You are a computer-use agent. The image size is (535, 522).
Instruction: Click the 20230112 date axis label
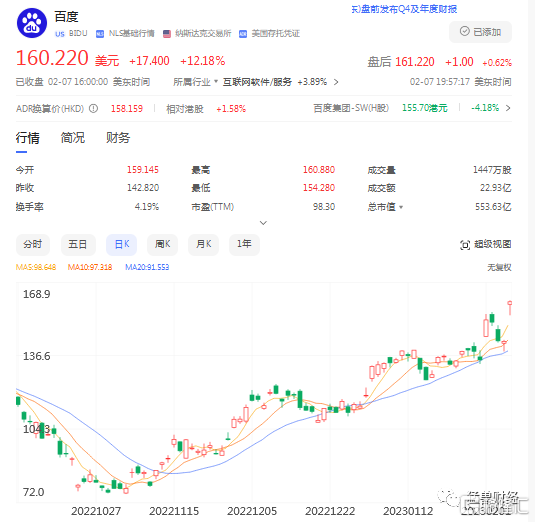[408, 511]
